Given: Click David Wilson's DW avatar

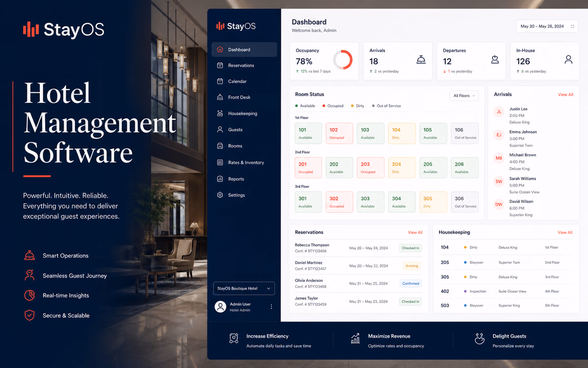Looking at the screenshot, I should [x=499, y=205].
